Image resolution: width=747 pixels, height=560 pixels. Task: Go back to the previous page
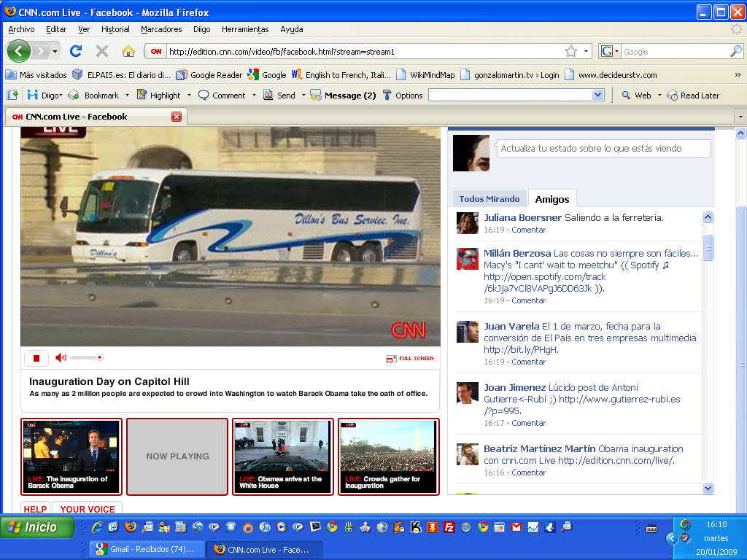[x=18, y=51]
